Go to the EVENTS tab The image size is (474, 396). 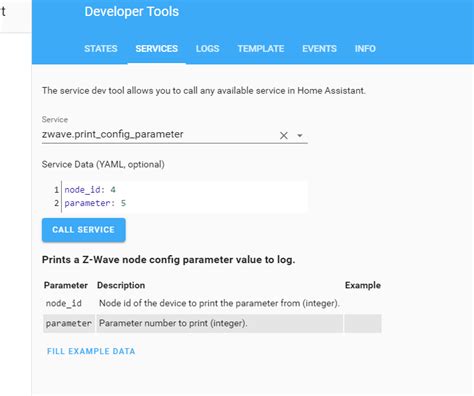(x=319, y=49)
